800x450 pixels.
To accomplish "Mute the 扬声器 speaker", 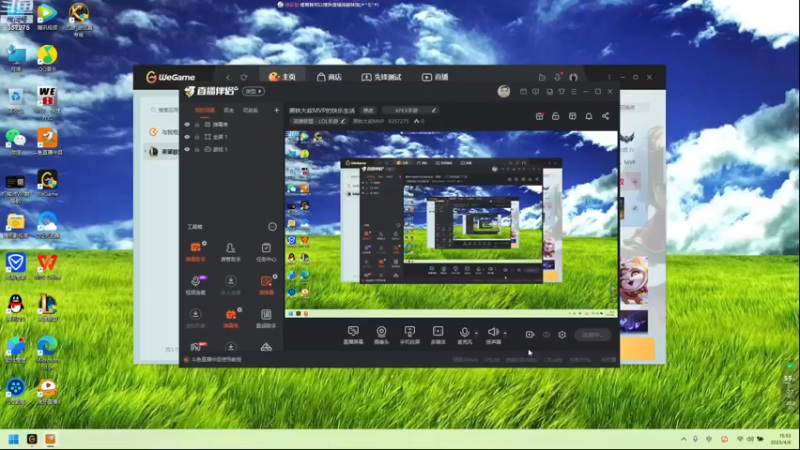I will (x=493, y=335).
